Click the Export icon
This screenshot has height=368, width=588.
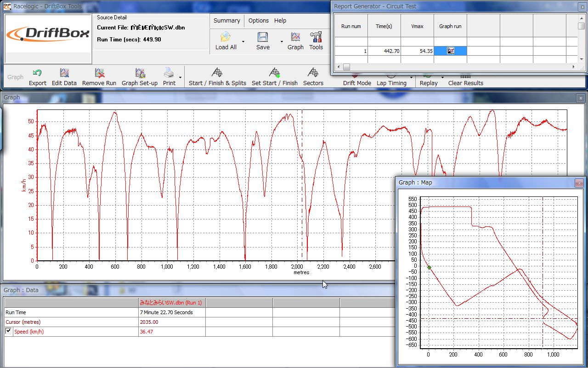37,73
